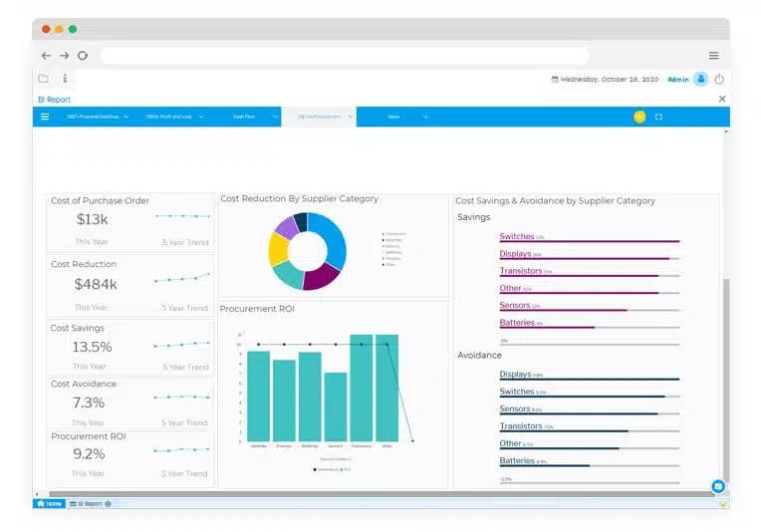Open Batteries under Avoidance
The height and width of the screenshot is (532, 761).
[517, 461]
